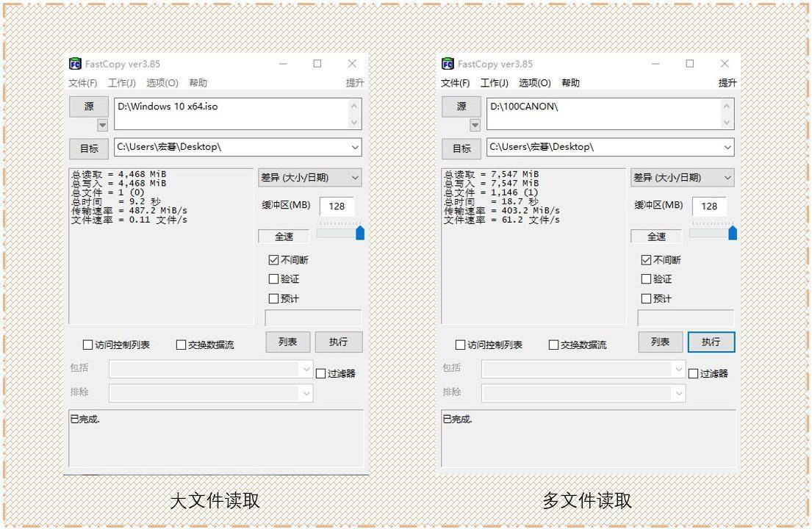Click the 提升 link in right window

click(x=727, y=82)
